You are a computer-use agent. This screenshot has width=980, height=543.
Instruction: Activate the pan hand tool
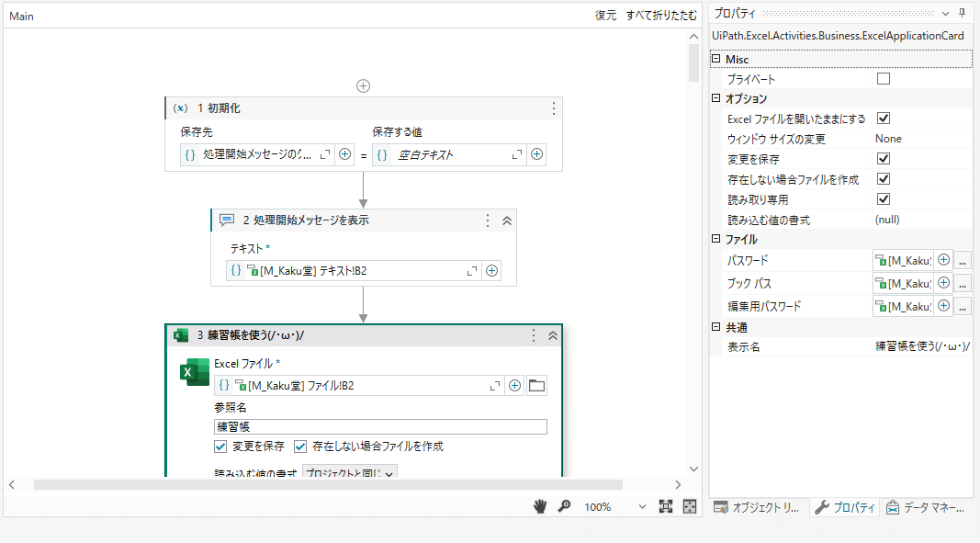point(540,507)
